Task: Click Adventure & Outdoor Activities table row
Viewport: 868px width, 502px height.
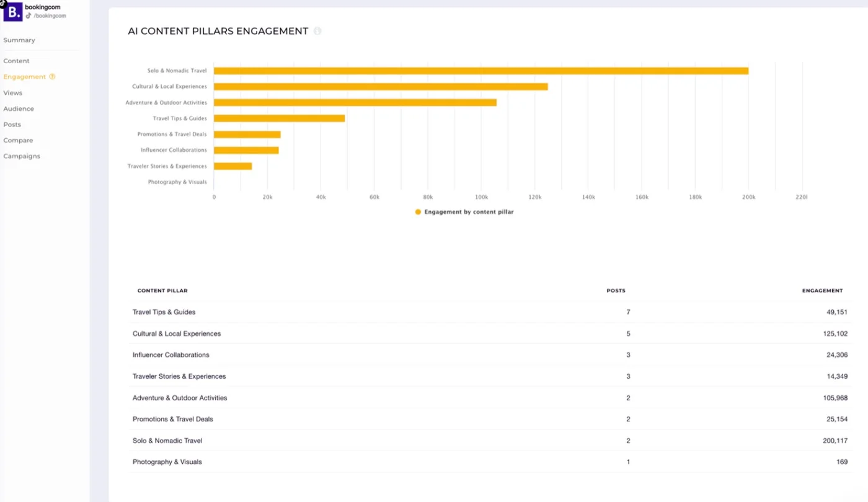Action: coord(490,398)
